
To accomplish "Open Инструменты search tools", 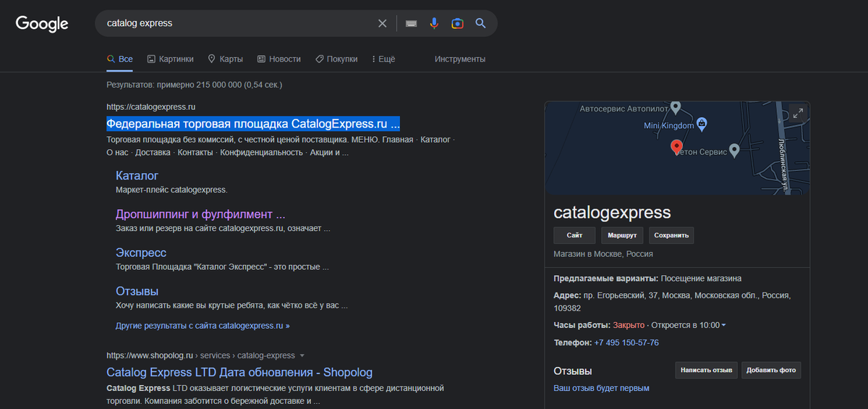I will 460,59.
